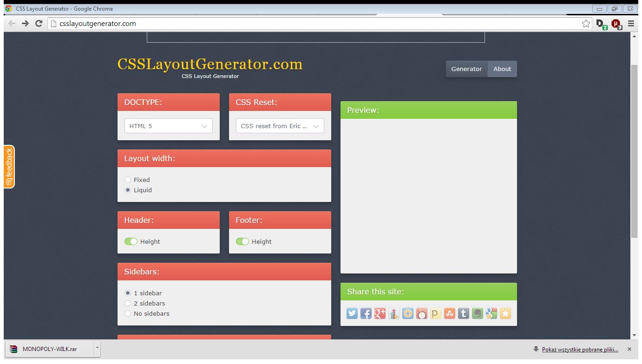Go forward in browser history
Viewport: 642px width, 364px height.
tap(25, 24)
